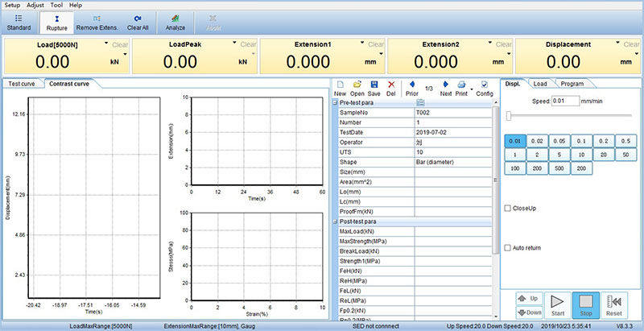Save the current test data
Image resolution: width=644 pixels, height=331 pixels.
point(374,88)
